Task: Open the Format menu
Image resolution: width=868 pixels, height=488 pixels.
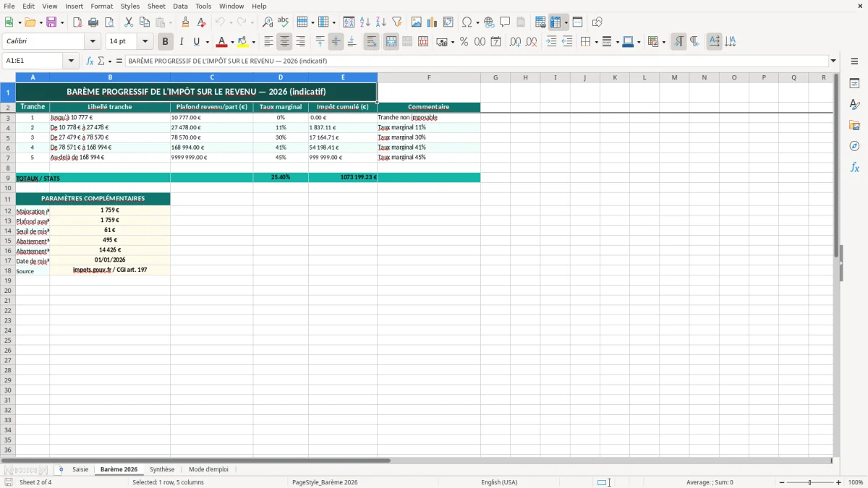Action: 101,6
